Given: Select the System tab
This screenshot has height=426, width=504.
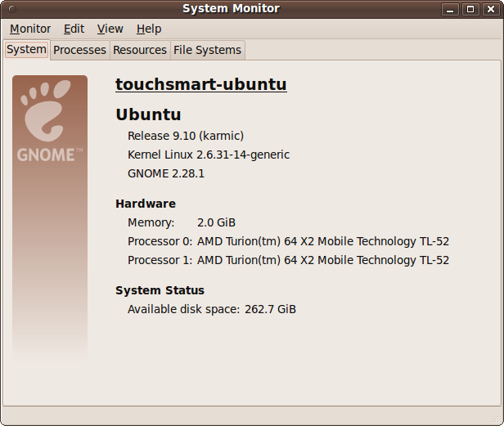Looking at the screenshot, I should 27,50.
